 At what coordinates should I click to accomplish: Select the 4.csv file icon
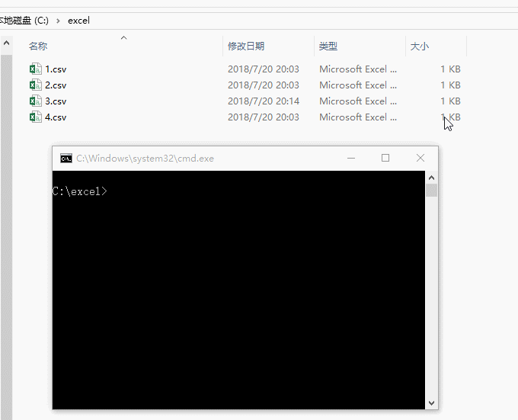coord(35,117)
